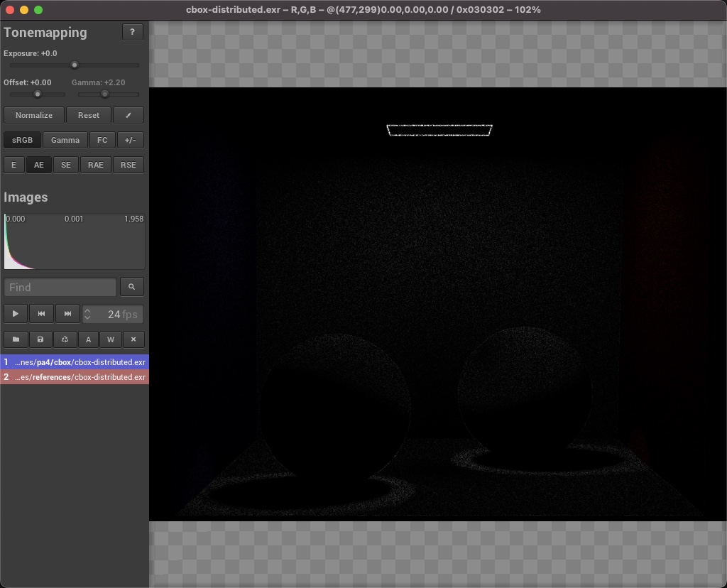The width and height of the screenshot is (727, 588).
Task: Skip to last image with fast-forward button
Action: click(67, 314)
